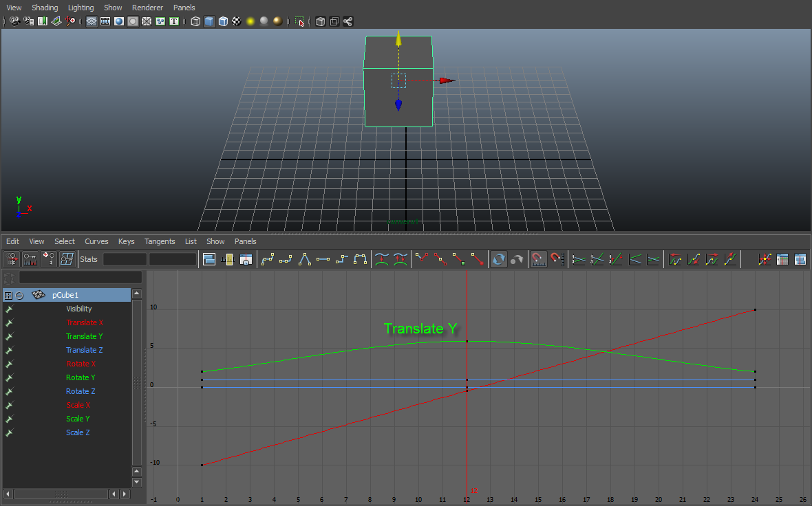Click the first Stats input field
The image size is (812, 506).
click(125, 259)
